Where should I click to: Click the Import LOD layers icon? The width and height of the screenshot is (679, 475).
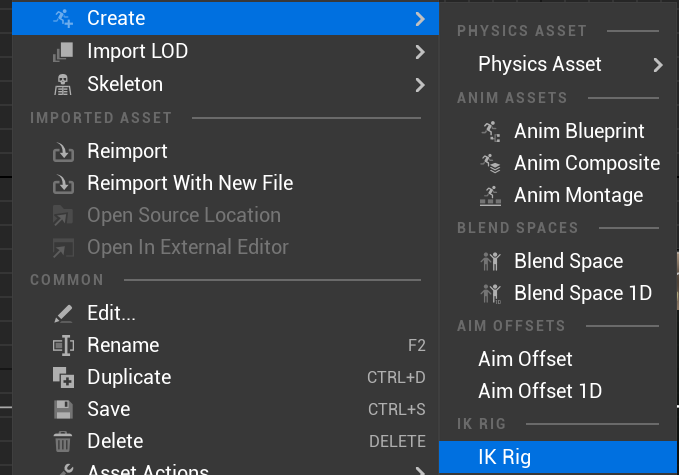(63, 52)
